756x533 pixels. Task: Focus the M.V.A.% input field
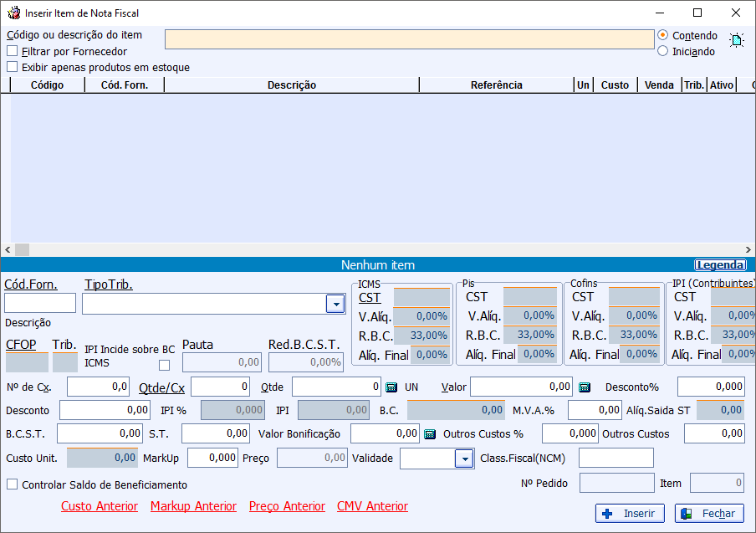(595, 411)
